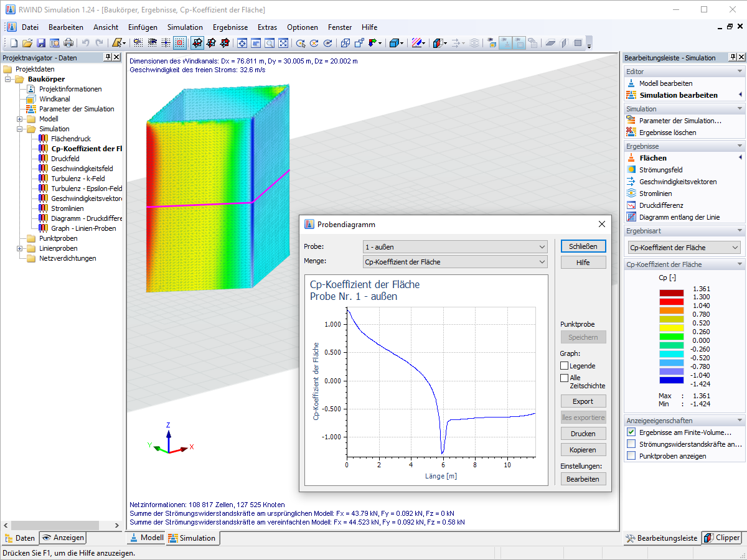Click the Schließen button
Viewport: 747px width, 560px height.
[x=583, y=246]
